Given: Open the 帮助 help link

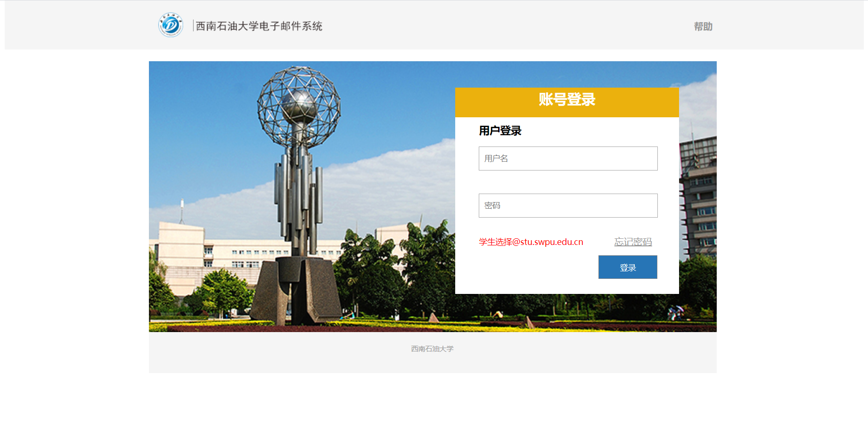Looking at the screenshot, I should point(703,26).
